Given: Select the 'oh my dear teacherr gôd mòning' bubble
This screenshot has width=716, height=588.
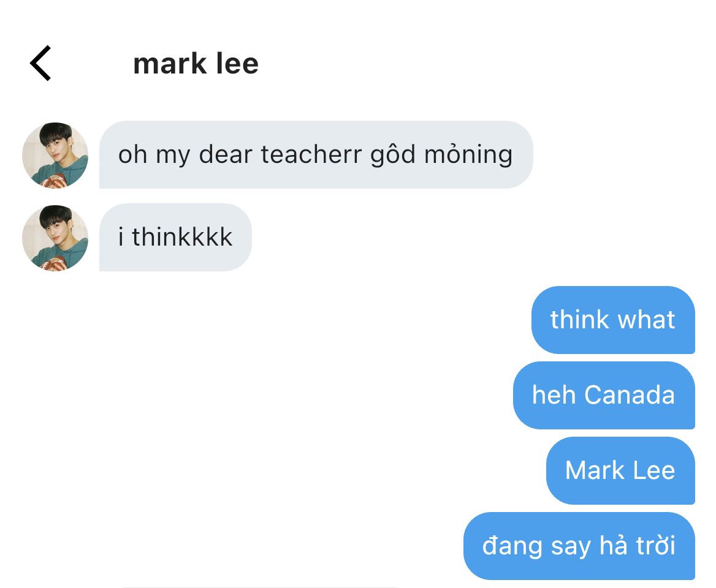Looking at the screenshot, I should pos(316,154).
